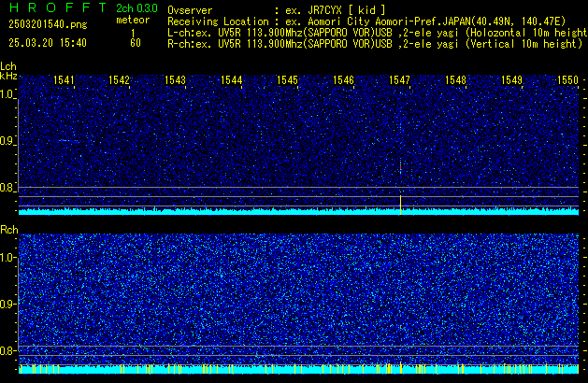Click the 1547 time marker
Image resolution: width=588 pixels, height=383 pixels.
(x=399, y=80)
